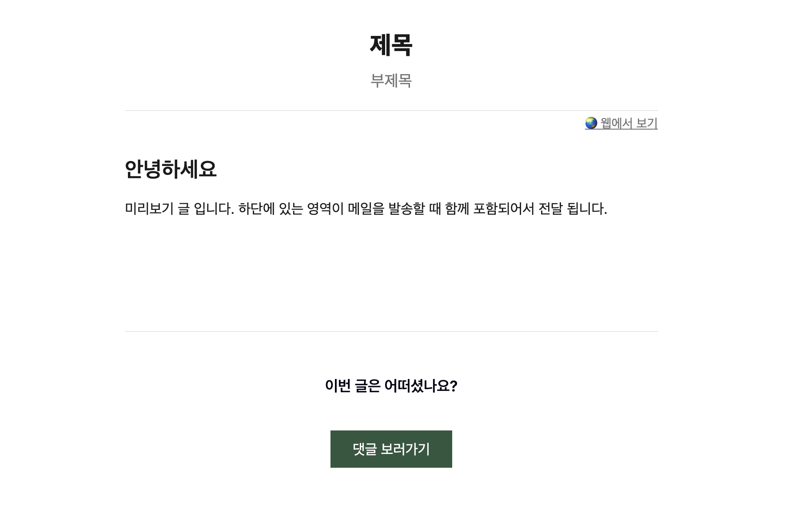The image size is (812, 513).
Task: Click the lower divider above the feedback section
Action: pyautogui.click(x=391, y=331)
